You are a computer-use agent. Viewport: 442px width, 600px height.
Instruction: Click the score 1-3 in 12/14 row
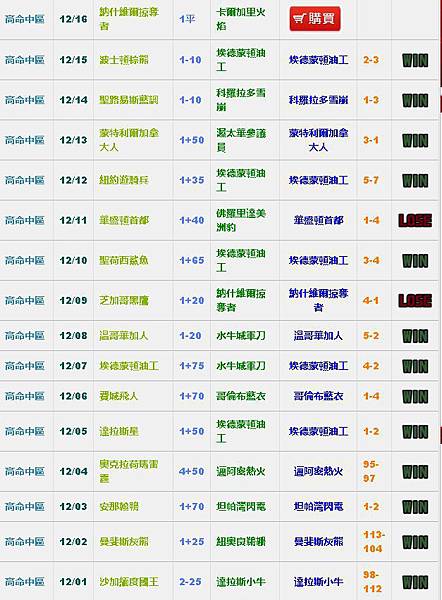click(371, 100)
